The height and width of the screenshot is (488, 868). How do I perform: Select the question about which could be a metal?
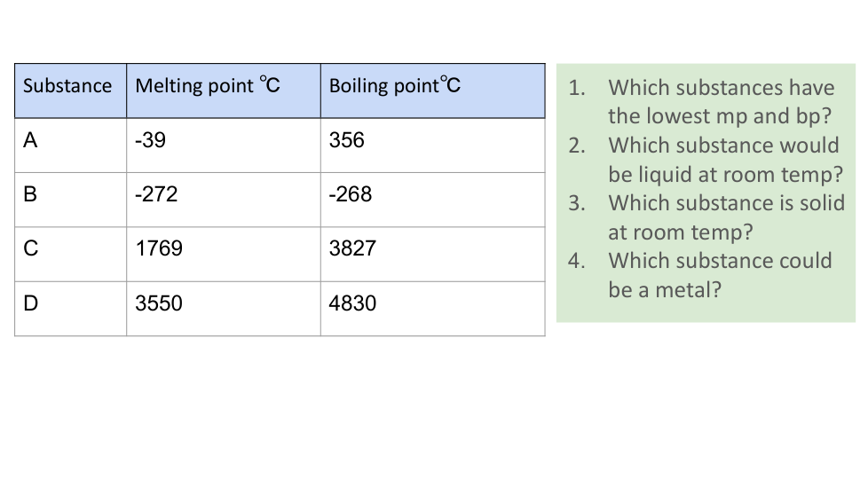(720, 275)
